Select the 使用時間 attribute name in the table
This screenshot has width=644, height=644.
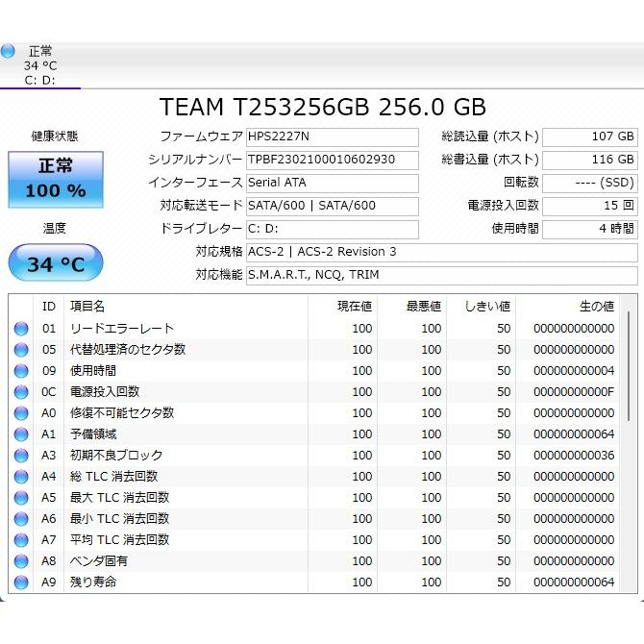click(93, 370)
